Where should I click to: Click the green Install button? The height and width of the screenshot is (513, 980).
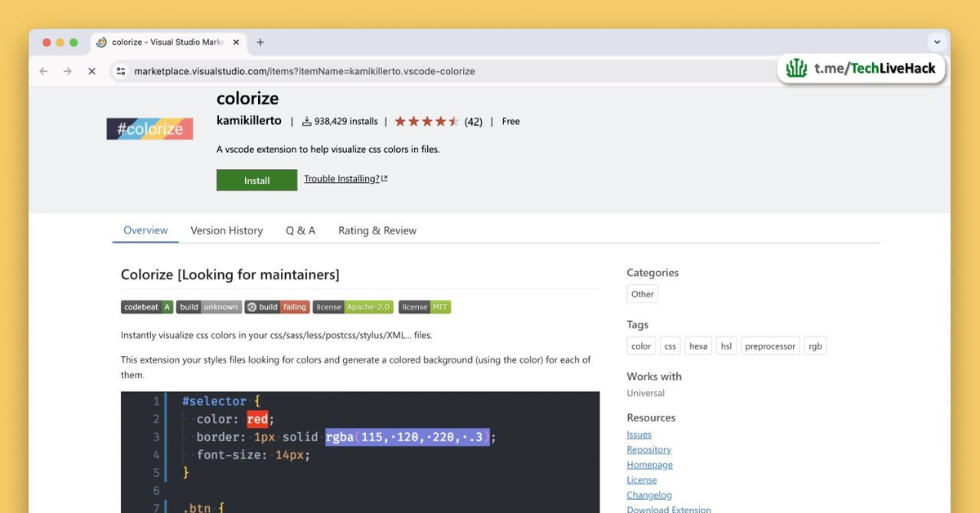[256, 180]
